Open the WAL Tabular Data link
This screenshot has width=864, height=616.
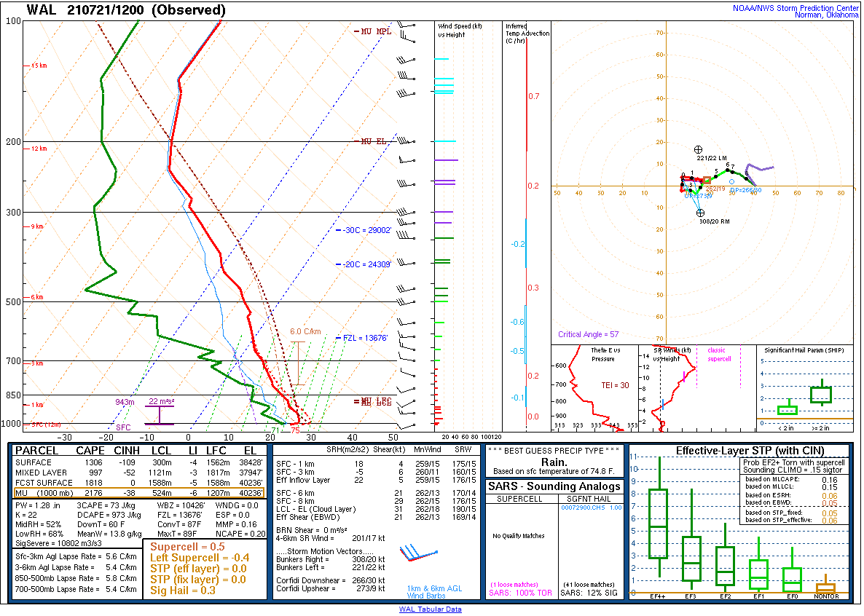[x=431, y=609]
